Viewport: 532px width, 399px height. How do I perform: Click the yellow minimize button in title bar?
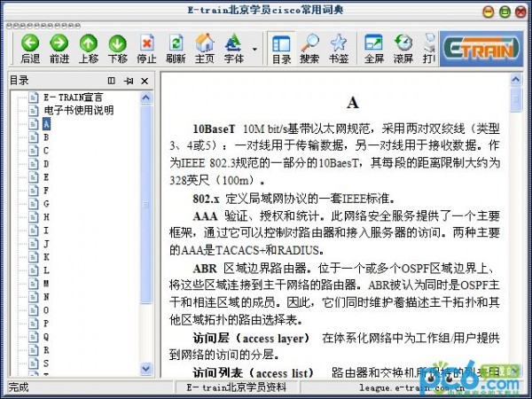click(x=489, y=12)
